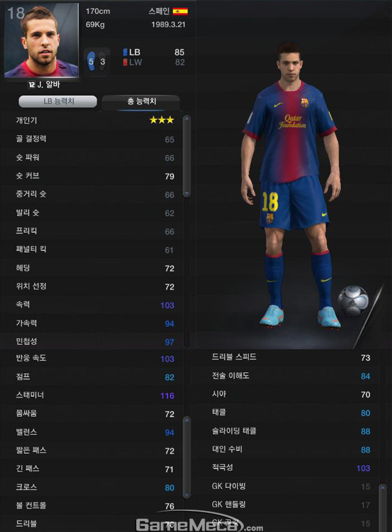
Task: Click the red LW position marker
Action: pos(125,63)
